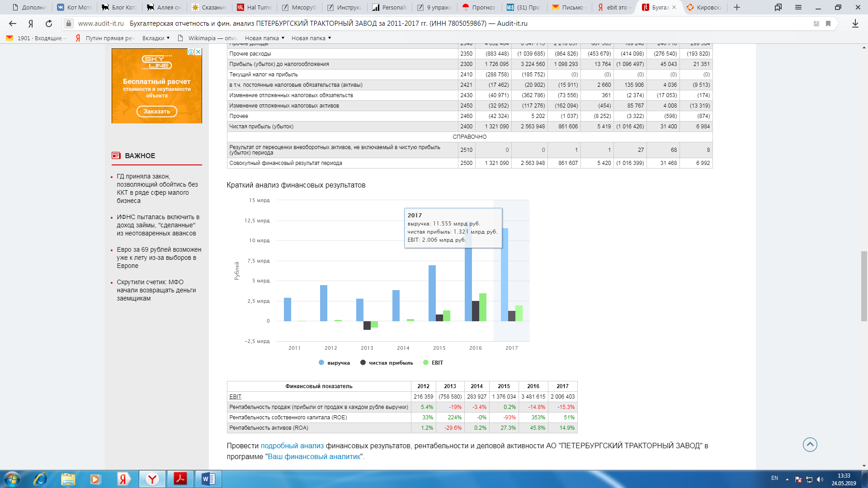Switch to the Дополни tab

click(x=29, y=7)
